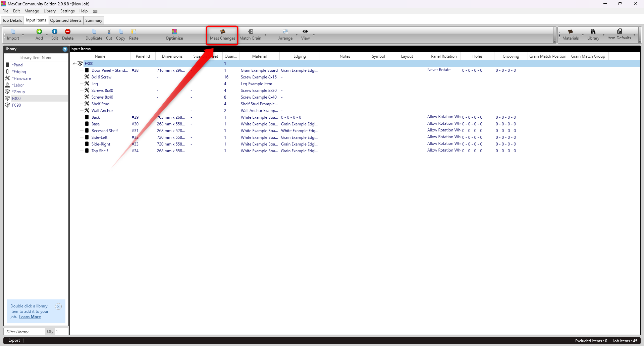The height and width of the screenshot is (346, 644).
Task: Click the library help question icon
Action: 65,49
